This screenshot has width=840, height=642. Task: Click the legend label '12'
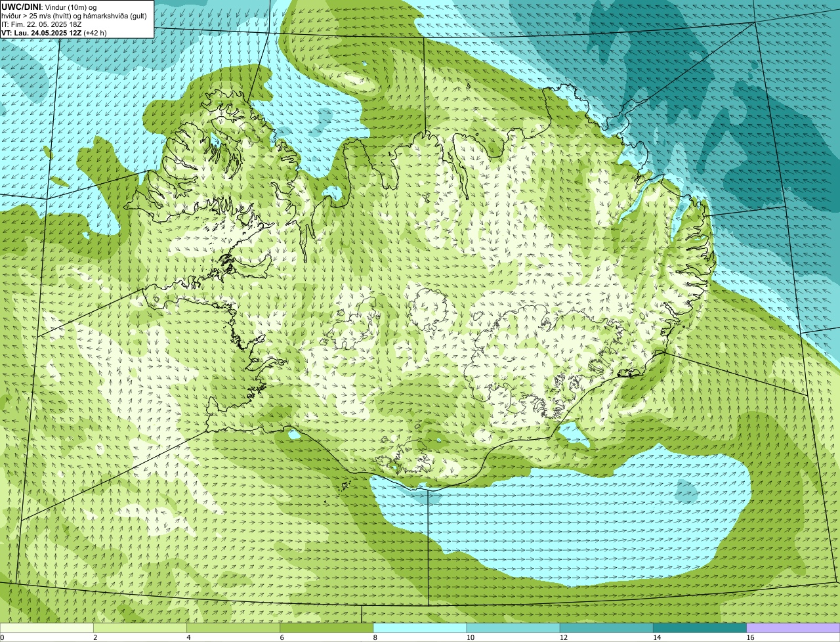click(x=563, y=637)
